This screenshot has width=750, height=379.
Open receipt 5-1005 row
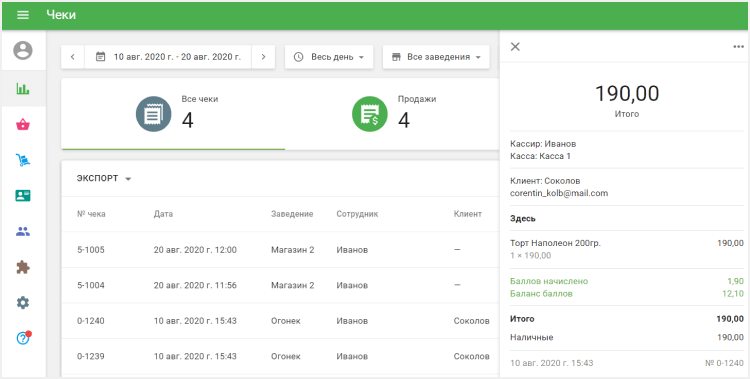[x=280, y=250]
